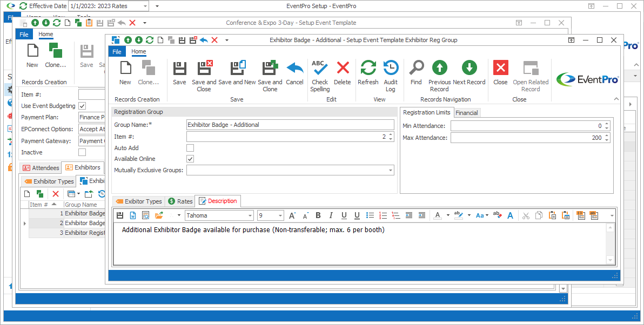644x325 pixels.
Task: Select Exhibitor Types tab in the Event Template window
Action: coord(49,181)
